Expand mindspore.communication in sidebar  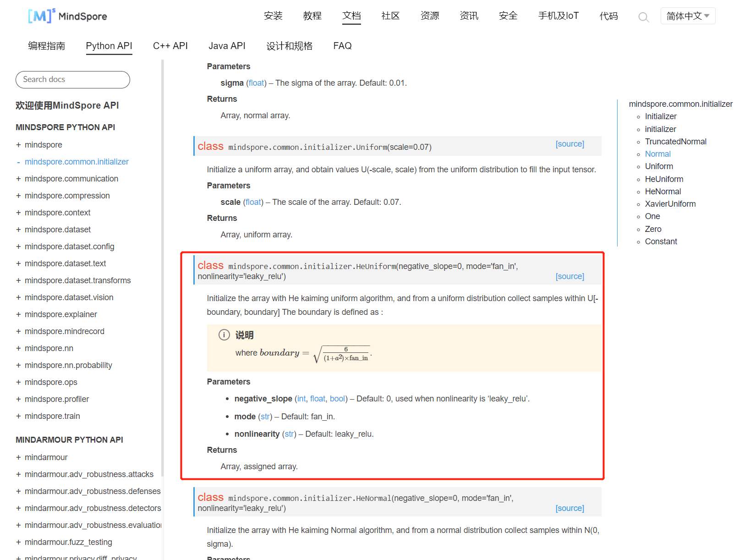(18, 179)
